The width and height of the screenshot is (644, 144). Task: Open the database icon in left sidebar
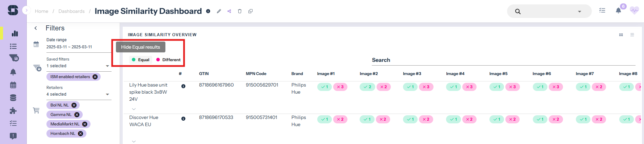coord(13,98)
